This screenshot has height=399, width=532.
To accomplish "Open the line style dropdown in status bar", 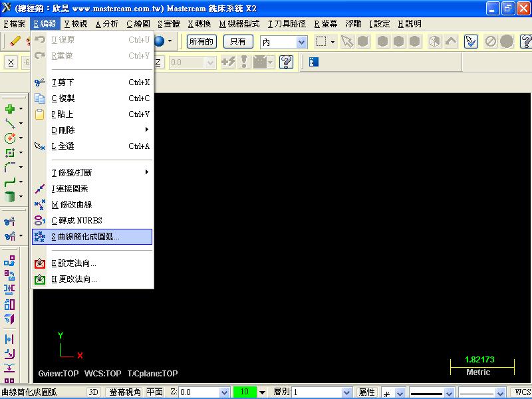I will (x=449, y=393).
